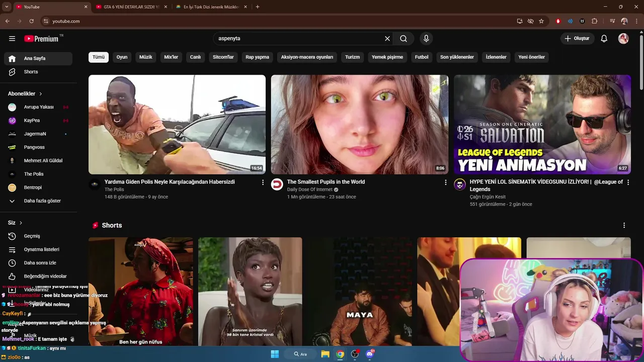Open the Avrupa Yakası subscription

tap(38, 107)
